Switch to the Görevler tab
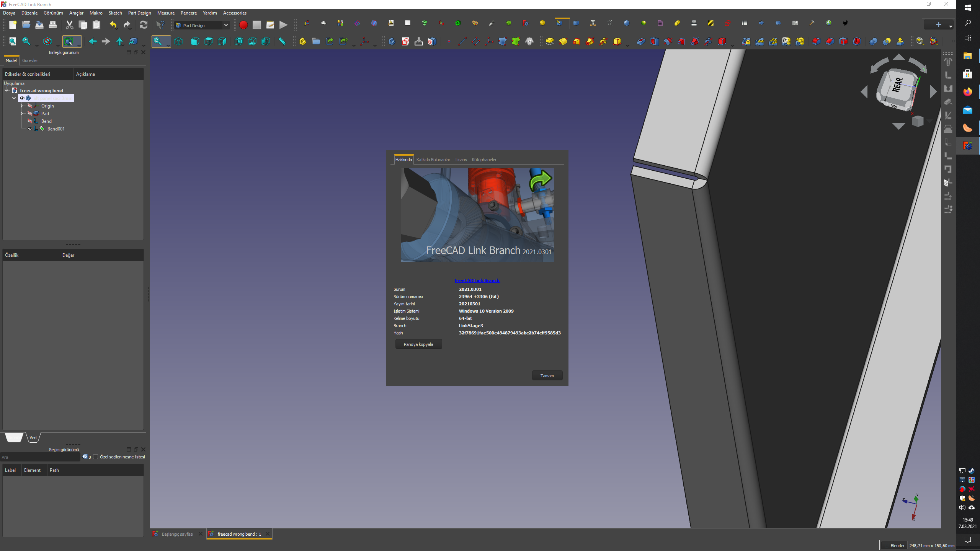980x551 pixels. [x=30, y=60]
